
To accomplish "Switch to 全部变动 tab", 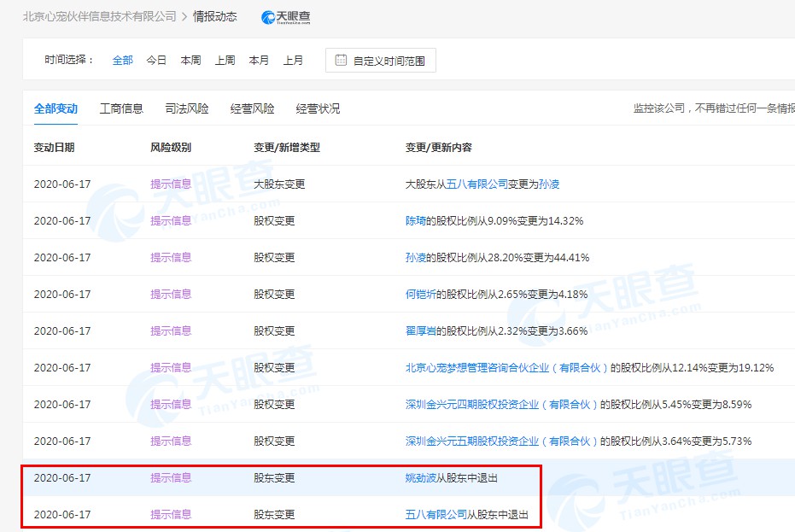I will coord(56,108).
